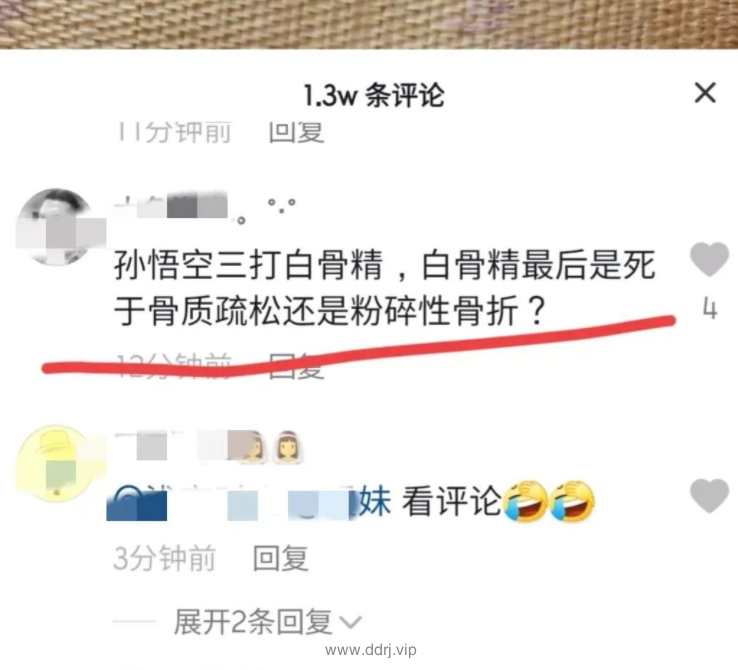Open the username with bride emojis

(x=209, y=447)
